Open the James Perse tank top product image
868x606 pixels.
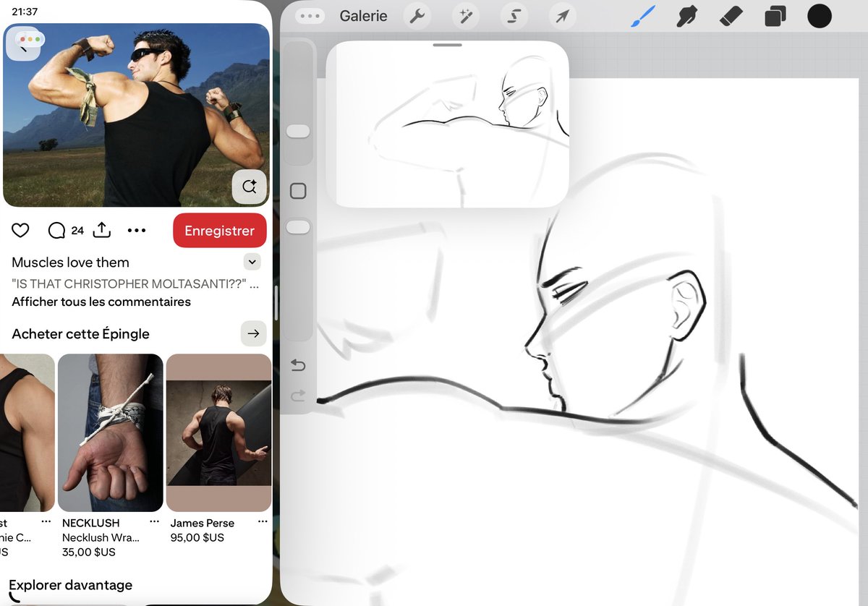click(218, 432)
